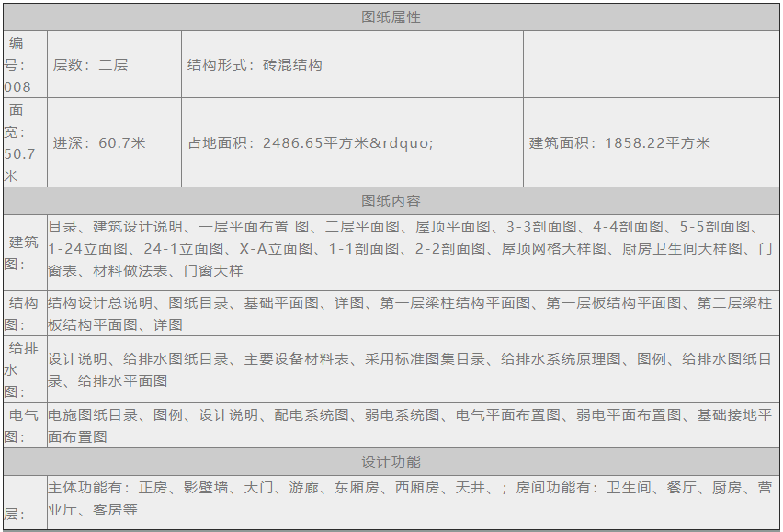Click the empty cell right of 结构形式
Image resolution: width=783 pixels, height=532 pixels.
tap(651, 65)
